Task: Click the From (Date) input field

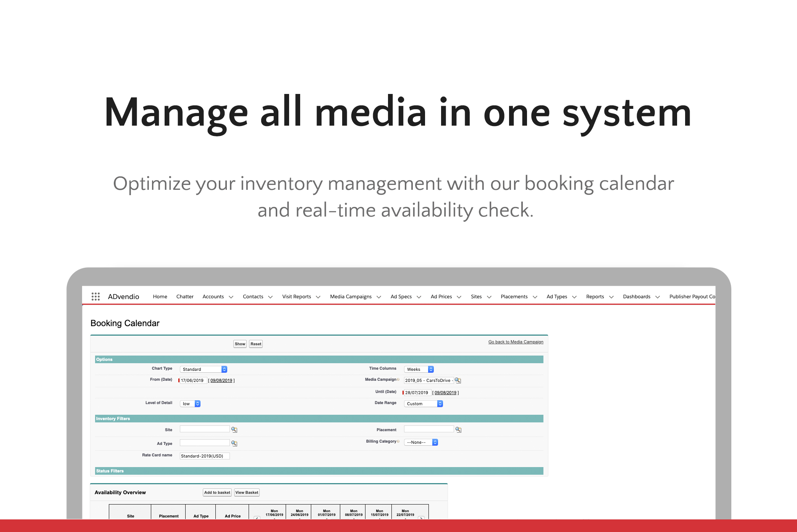Action: pos(193,380)
